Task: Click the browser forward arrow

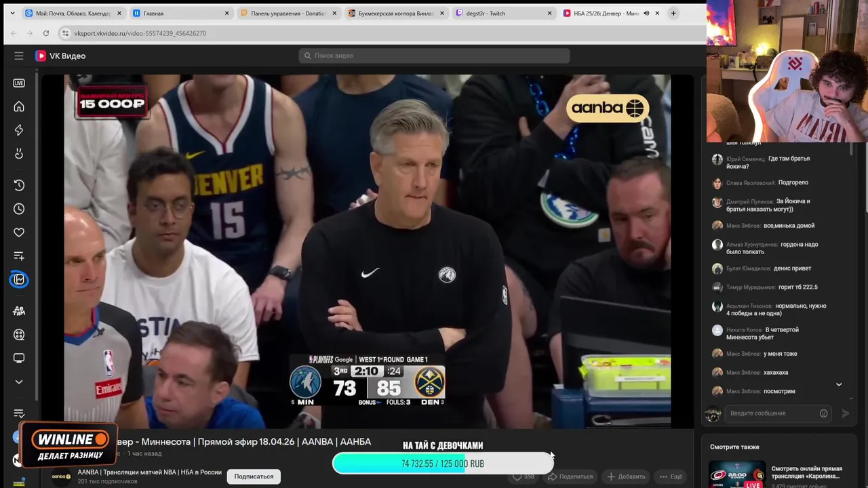Action: (29, 33)
